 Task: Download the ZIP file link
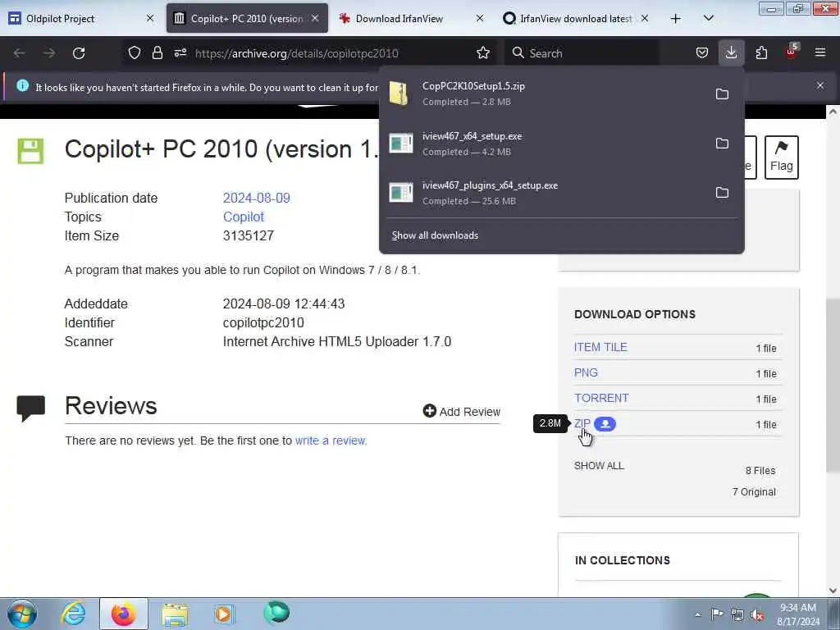582,423
